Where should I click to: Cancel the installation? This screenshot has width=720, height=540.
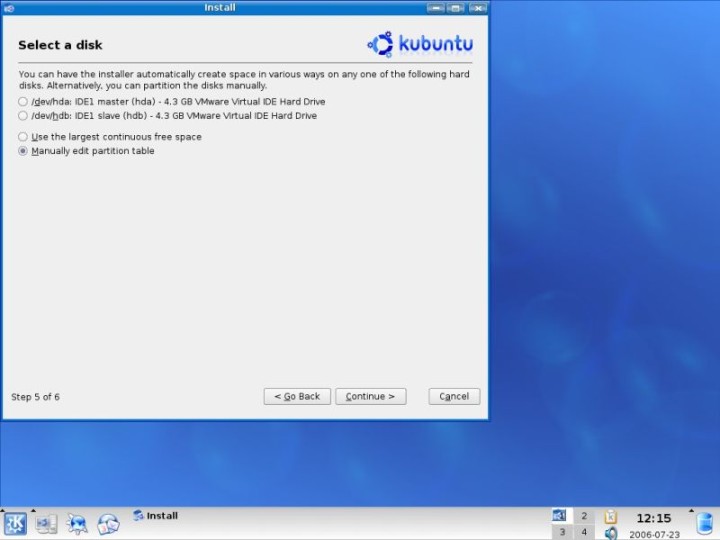coord(454,396)
